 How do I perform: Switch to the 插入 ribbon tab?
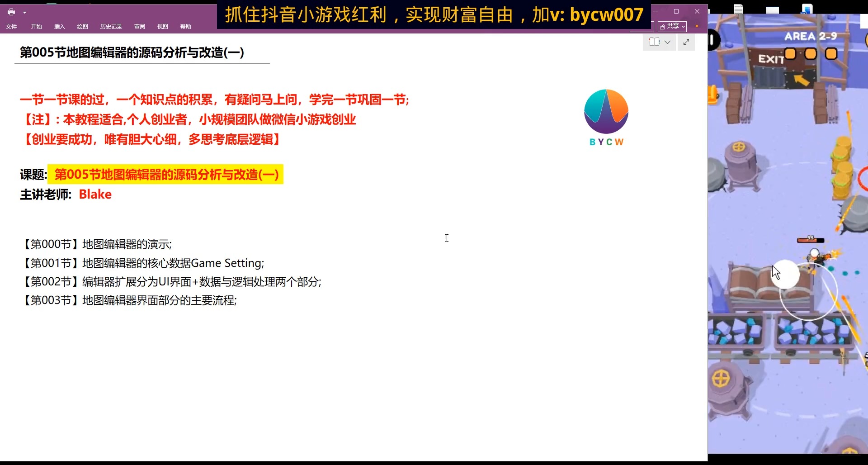coord(59,26)
